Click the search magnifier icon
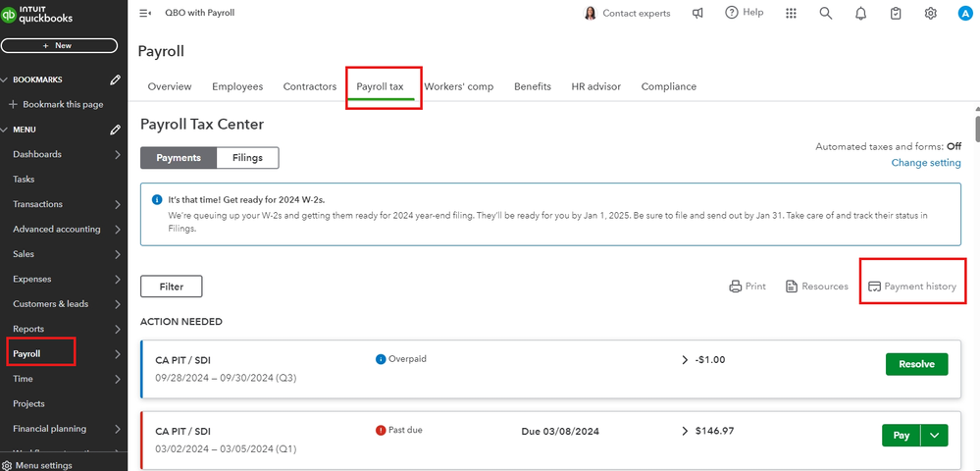The height and width of the screenshot is (471, 980). click(826, 13)
